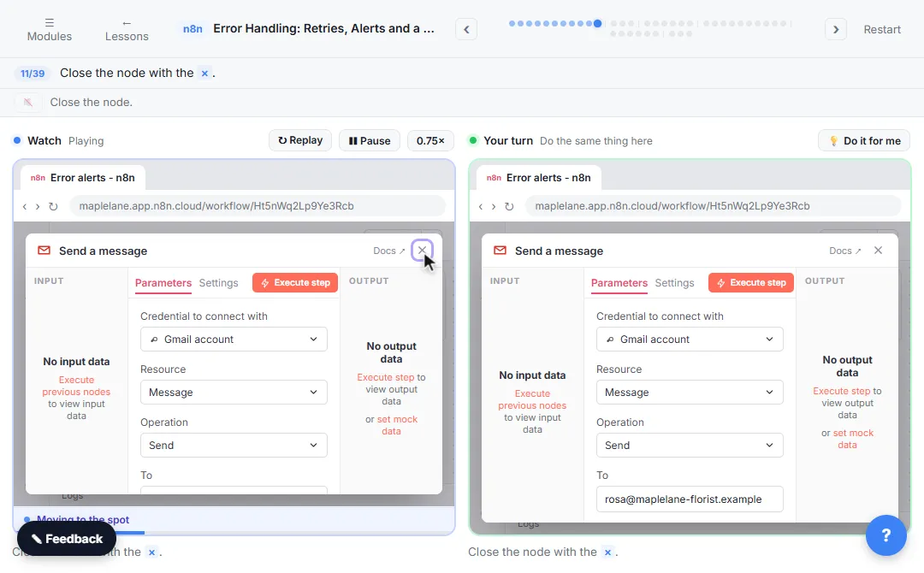Click Execute step in Your turn panel
Screen dimensions: 924x573
751,283
